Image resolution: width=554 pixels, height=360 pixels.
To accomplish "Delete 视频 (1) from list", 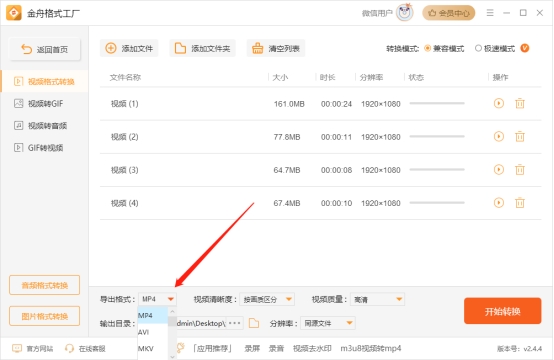I will (520, 104).
